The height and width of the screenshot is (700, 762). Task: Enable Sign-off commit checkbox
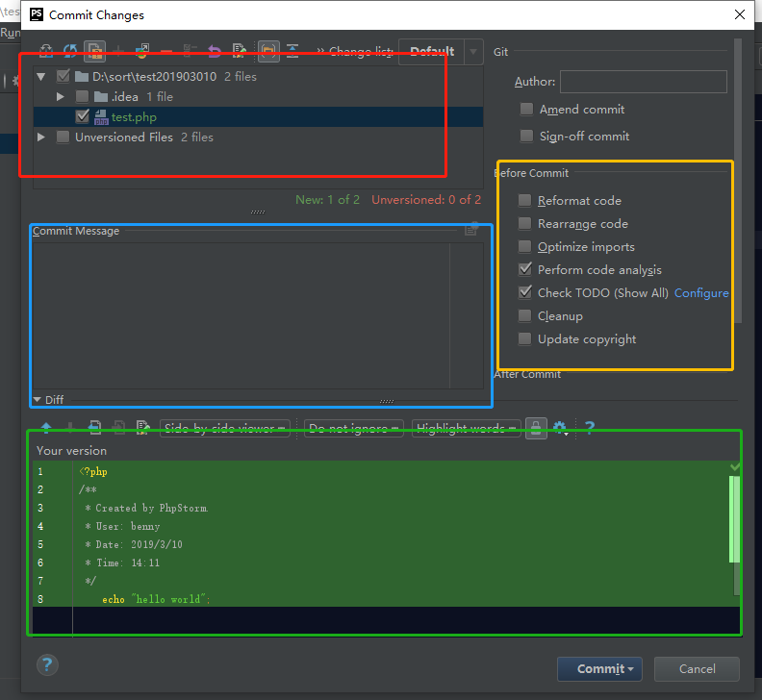[x=526, y=136]
